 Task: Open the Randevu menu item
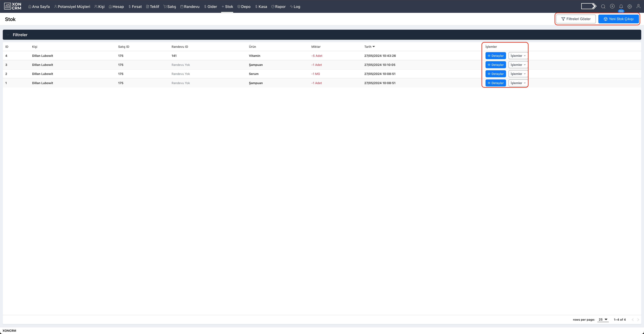click(190, 7)
